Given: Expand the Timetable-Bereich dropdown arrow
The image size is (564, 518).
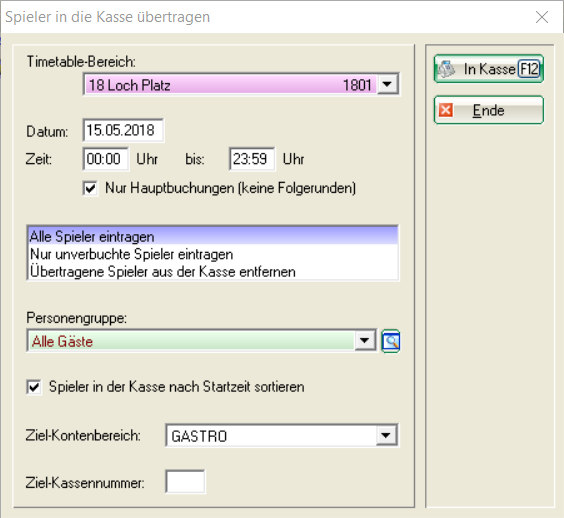Looking at the screenshot, I should pyautogui.click(x=387, y=85).
